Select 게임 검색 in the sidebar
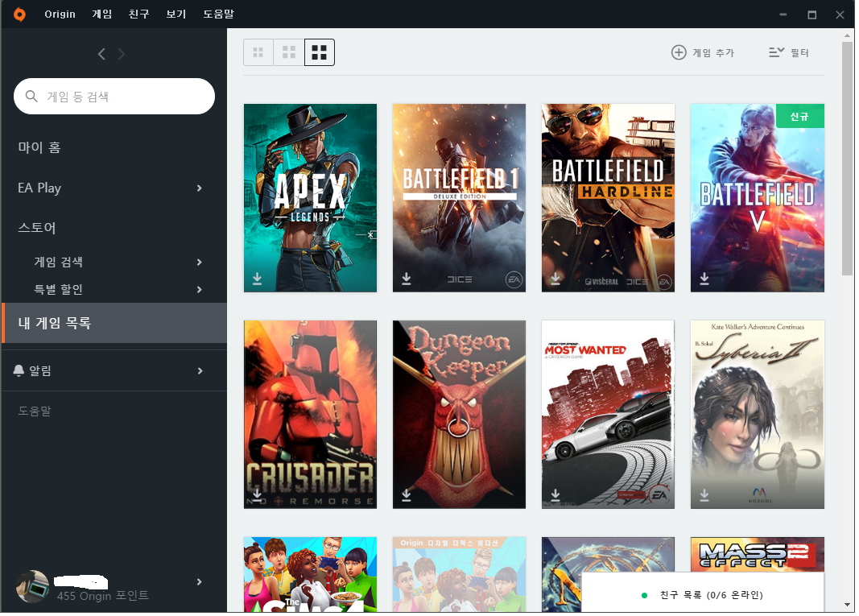Screen dimensions: 859x616 point(59,262)
